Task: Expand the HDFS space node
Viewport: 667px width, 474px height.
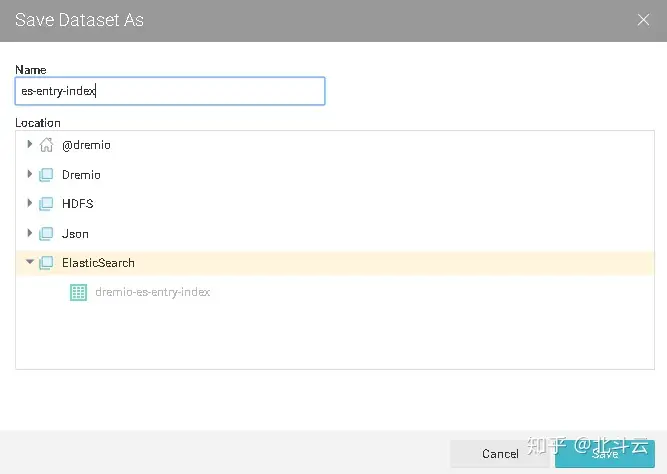Action: [30, 204]
